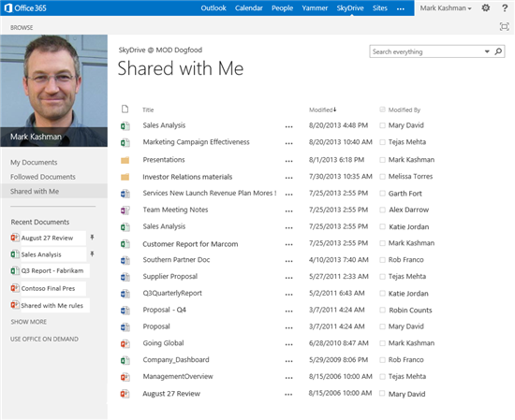This screenshot has width=515, height=420.
Task: Click pin icon next to August 27 Review
Action: click(x=93, y=238)
